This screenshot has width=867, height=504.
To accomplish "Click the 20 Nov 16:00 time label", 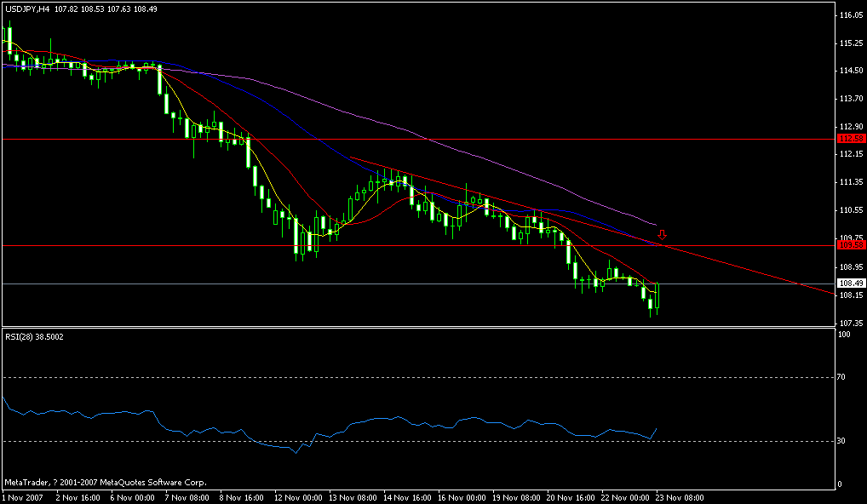I will pos(572,498).
